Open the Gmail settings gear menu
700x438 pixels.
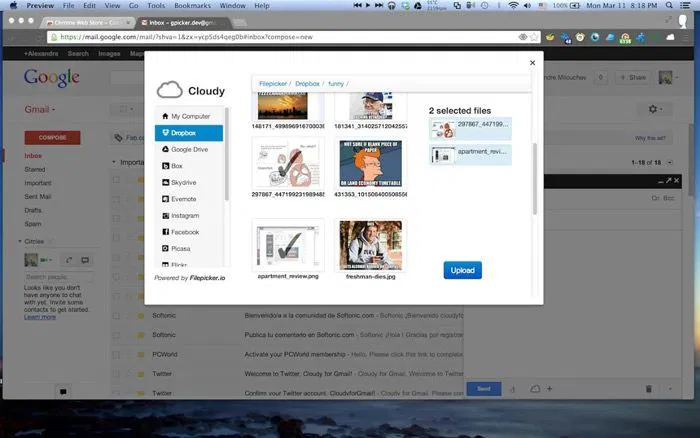coord(655,109)
